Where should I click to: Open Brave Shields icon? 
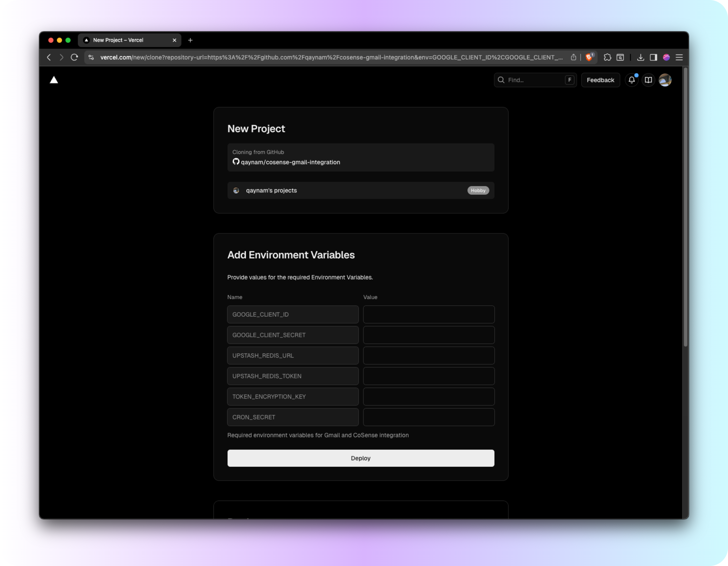(589, 57)
